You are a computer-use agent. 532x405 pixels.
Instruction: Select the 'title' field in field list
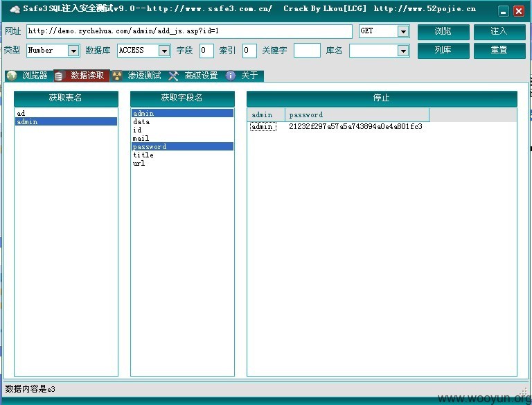pyautogui.click(x=182, y=155)
